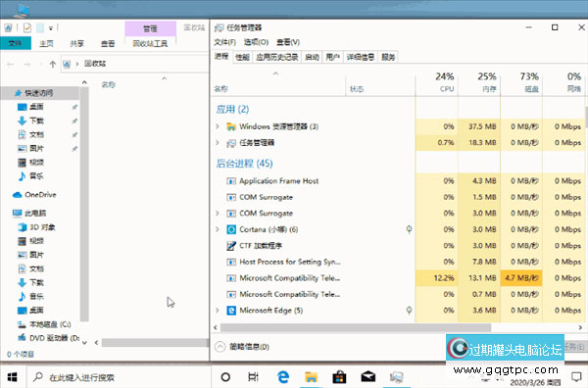Screen dimensions: 588x388
Task: Switch to 服务 tab
Action: point(388,57)
